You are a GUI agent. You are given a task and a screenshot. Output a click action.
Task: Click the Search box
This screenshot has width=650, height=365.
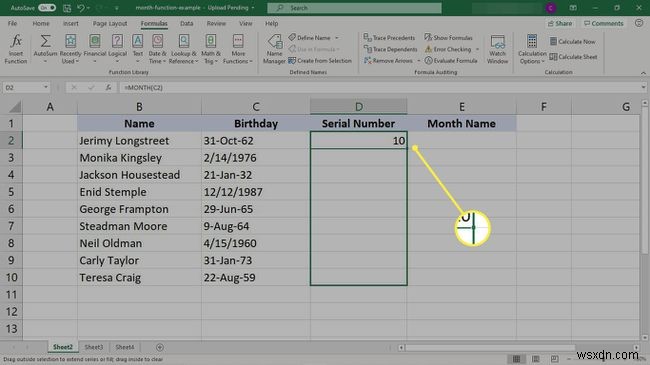[x=354, y=8]
